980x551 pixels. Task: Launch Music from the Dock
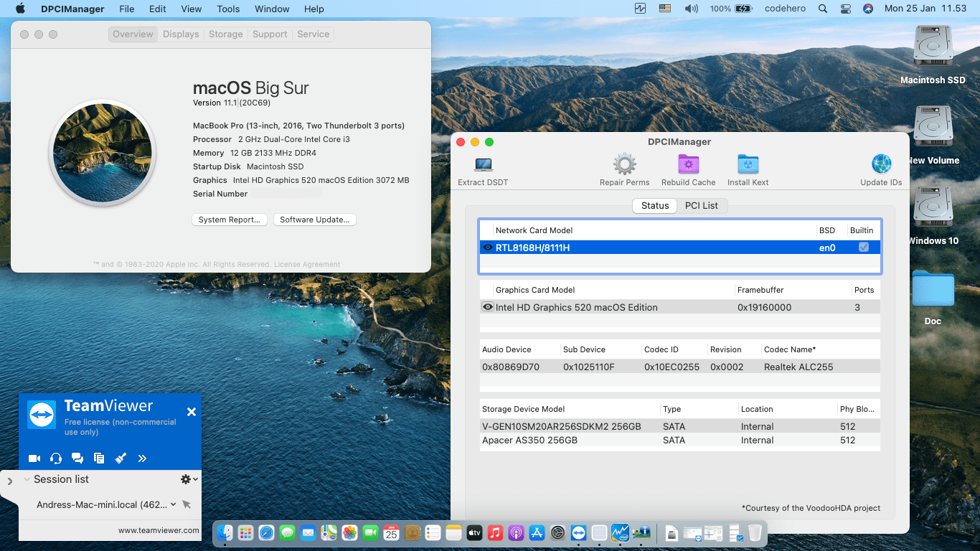coord(495,532)
